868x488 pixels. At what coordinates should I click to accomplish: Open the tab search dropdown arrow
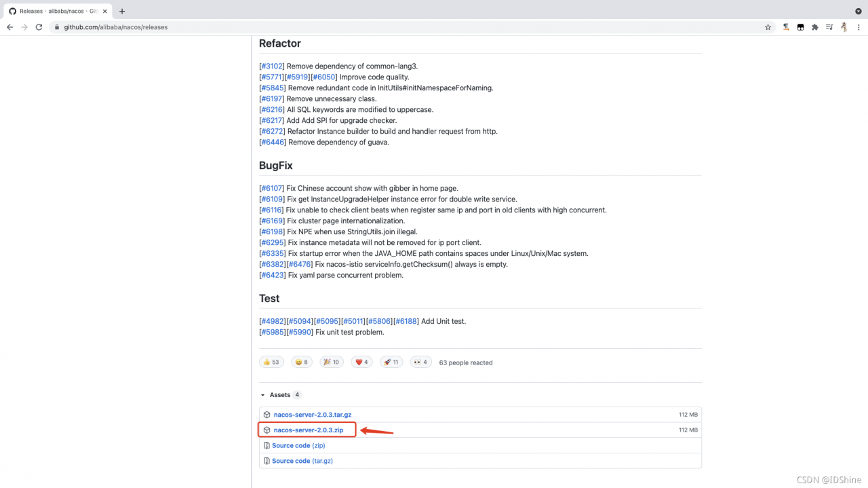(x=859, y=11)
